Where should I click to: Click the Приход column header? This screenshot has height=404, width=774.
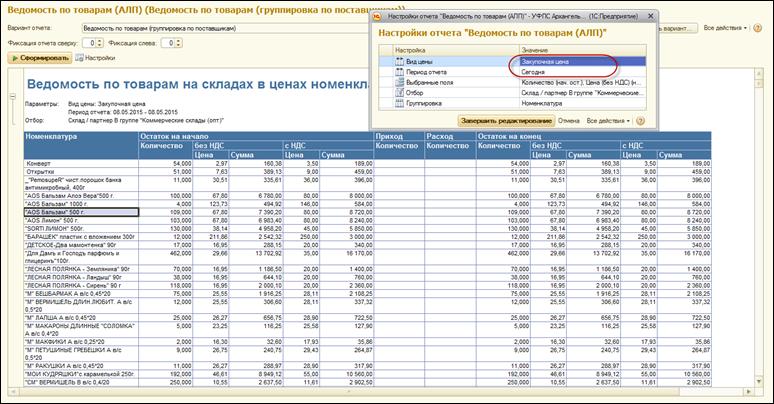[399, 136]
